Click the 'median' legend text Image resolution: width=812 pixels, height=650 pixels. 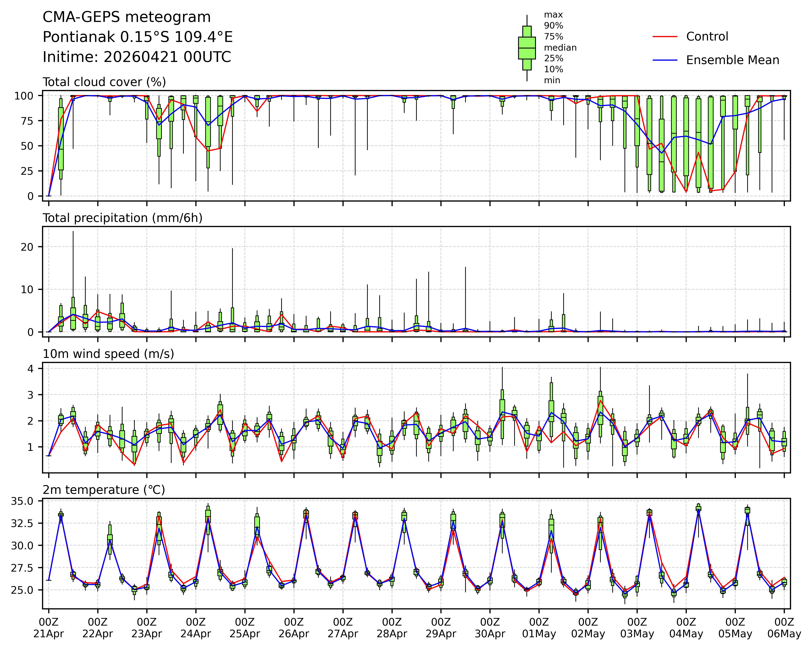click(560, 48)
